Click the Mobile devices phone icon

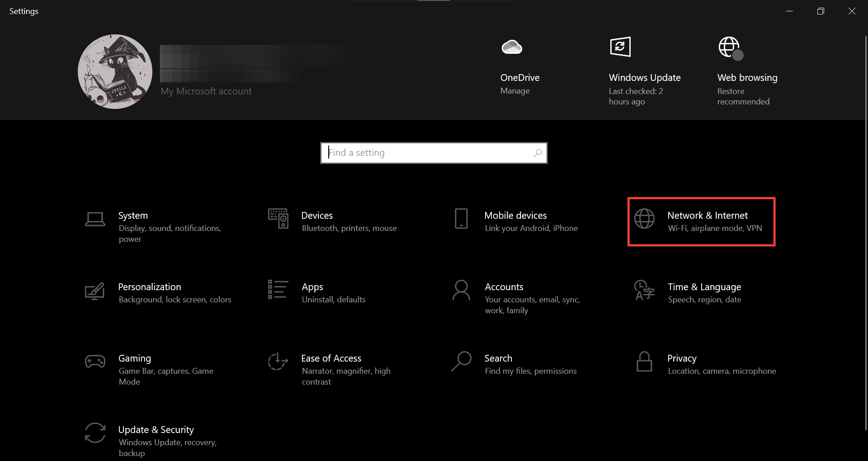click(x=461, y=218)
